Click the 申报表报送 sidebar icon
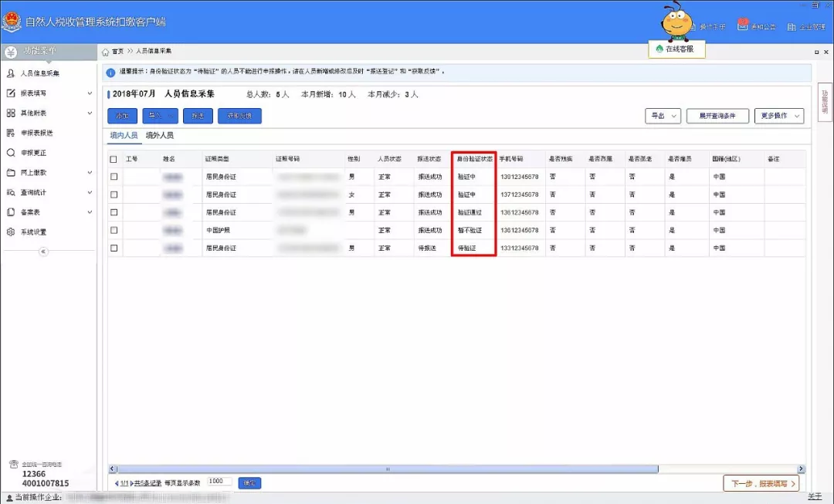This screenshot has width=834, height=504. 11,133
